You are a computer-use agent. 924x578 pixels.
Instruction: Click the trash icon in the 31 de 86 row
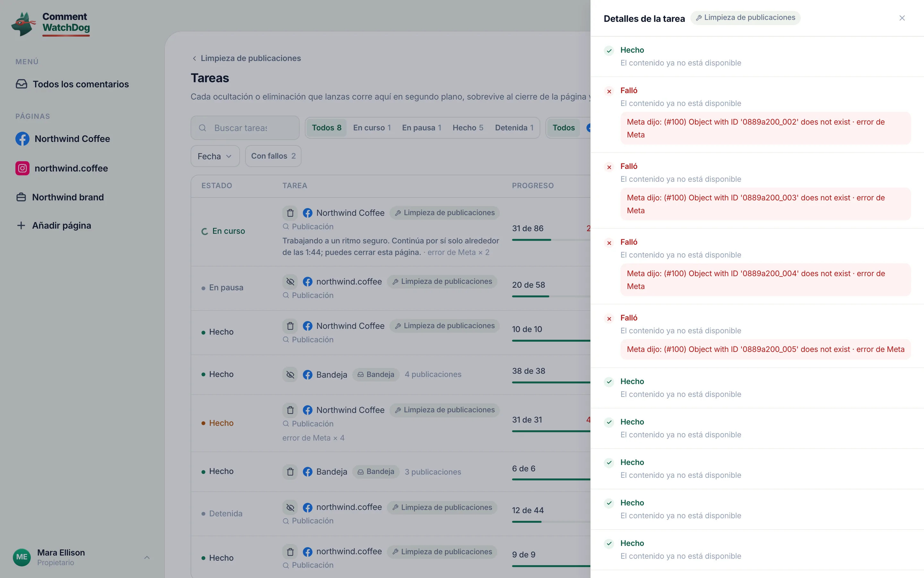click(290, 213)
